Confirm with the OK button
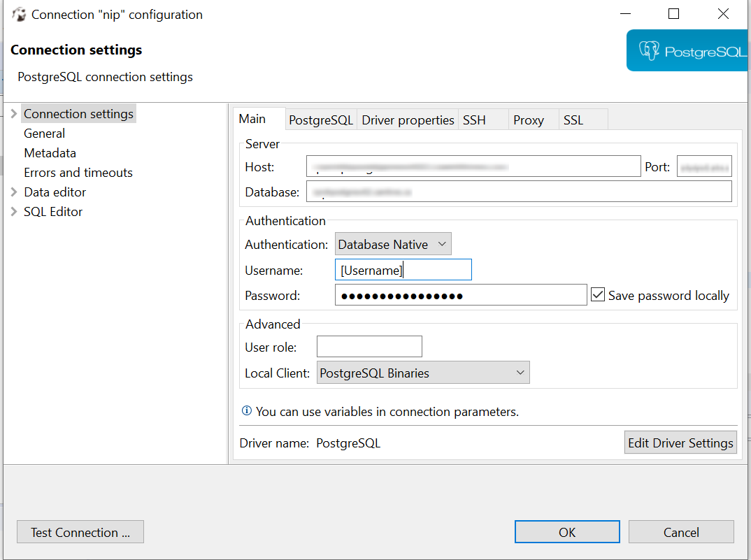The image size is (751, 560). point(567,532)
